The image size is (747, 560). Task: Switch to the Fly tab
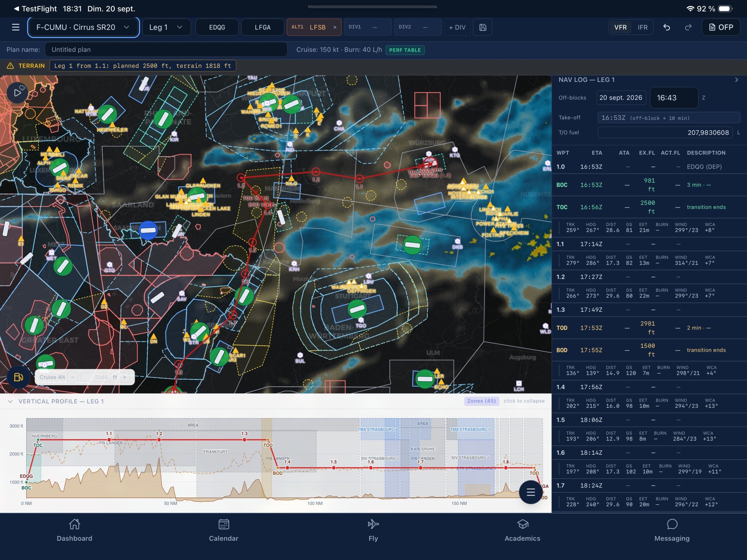coord(373,531)
